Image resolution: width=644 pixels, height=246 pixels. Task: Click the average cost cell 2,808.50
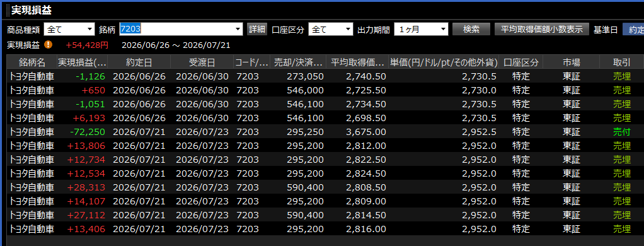click(366, 187)
